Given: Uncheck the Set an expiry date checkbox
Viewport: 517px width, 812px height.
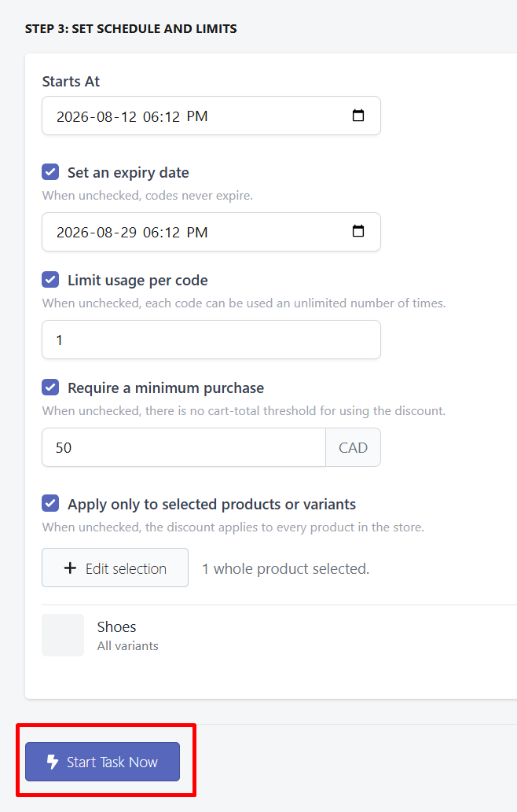Looking at the screenshot, I should tap(50, 172).
